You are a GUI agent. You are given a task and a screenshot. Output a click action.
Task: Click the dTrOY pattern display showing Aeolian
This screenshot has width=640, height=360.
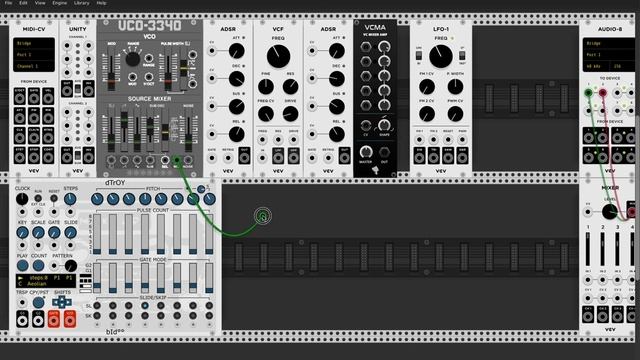pyautogui.click(x=46, y=281)
